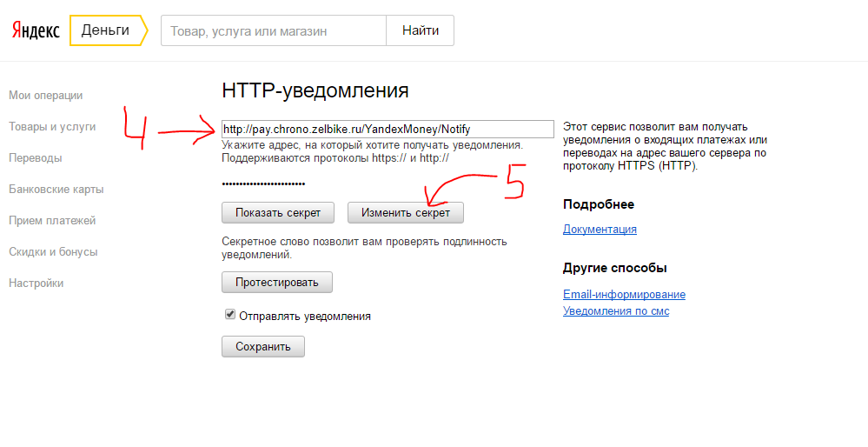The height and width of the screenshot is (447, 868).
Task: Open Email-информирование link
Action: [624, 295]
